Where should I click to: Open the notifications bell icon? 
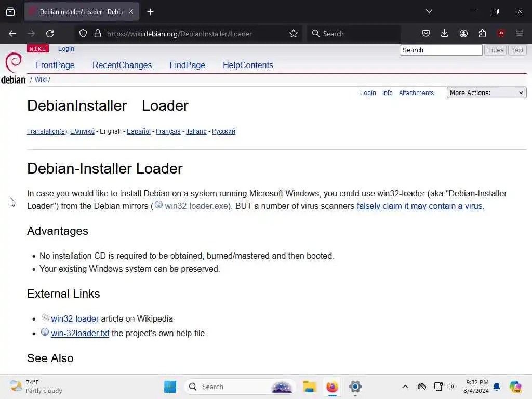pos(497,387)
